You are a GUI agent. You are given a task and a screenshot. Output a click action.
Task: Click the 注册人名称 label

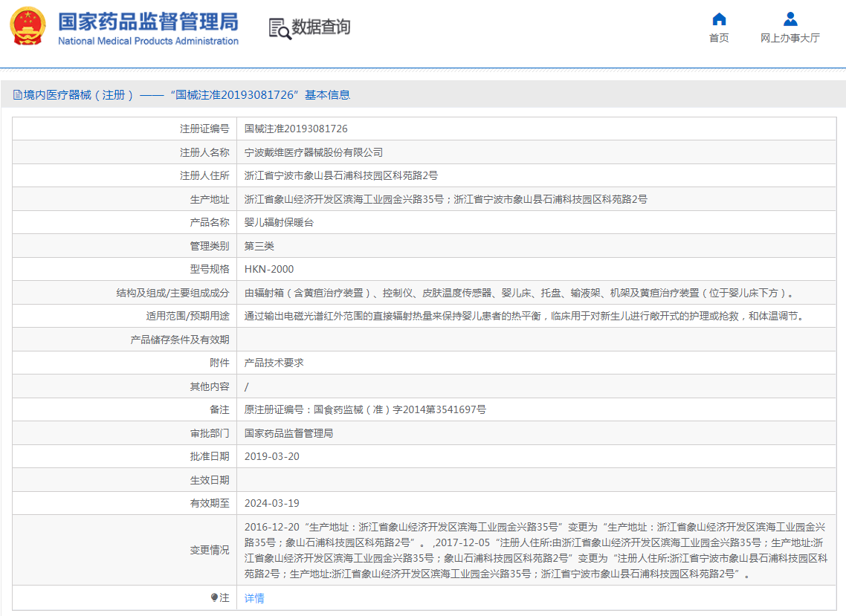204,152
